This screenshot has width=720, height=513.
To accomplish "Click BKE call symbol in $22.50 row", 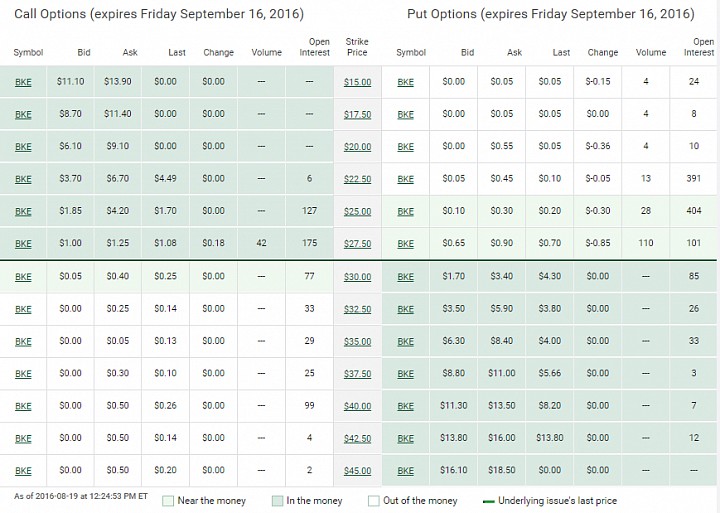I will pyautogui.click(x=23, y=179).
